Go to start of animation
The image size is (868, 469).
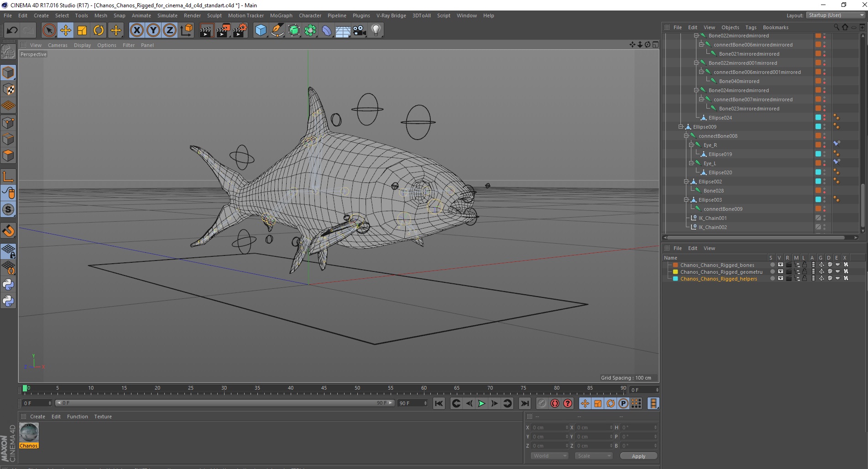439,403
